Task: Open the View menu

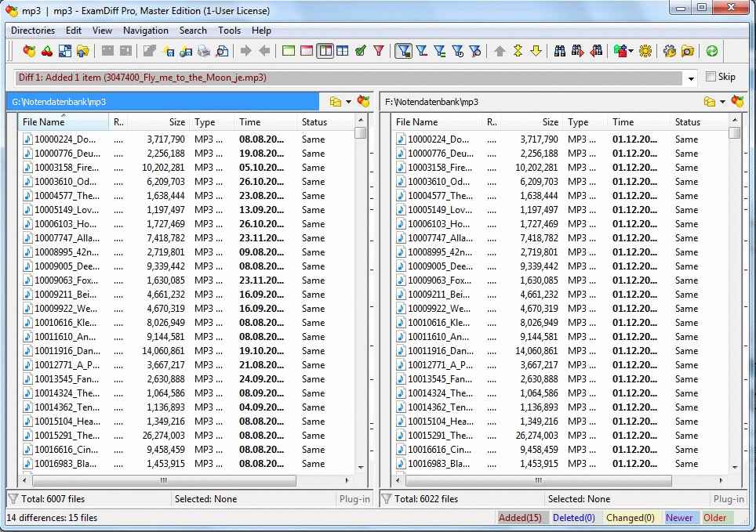Action: click(x=102, y=31)
